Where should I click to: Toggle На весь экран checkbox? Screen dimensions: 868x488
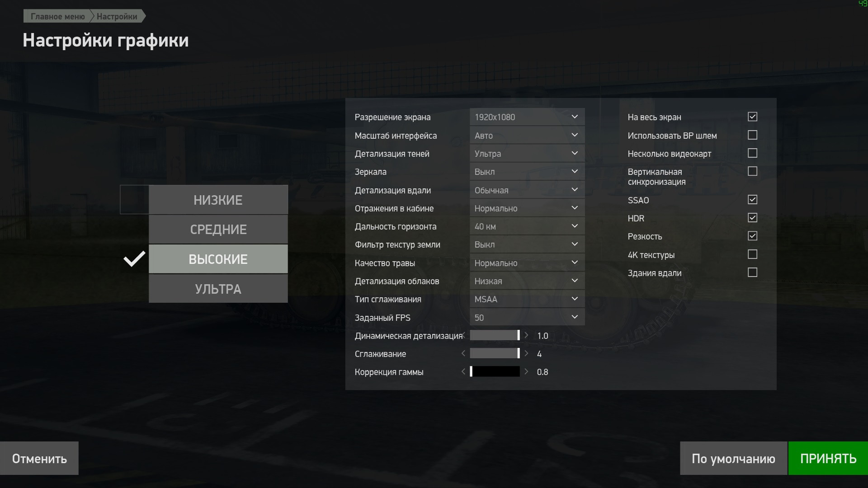tap(752, 117)
